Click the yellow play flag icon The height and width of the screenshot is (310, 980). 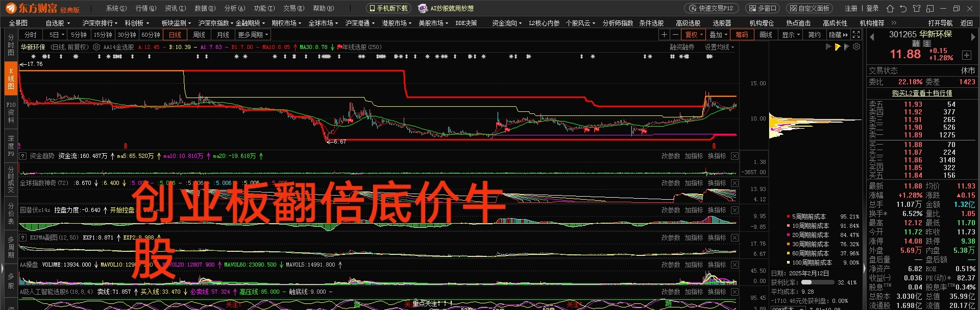coord(838,47)
